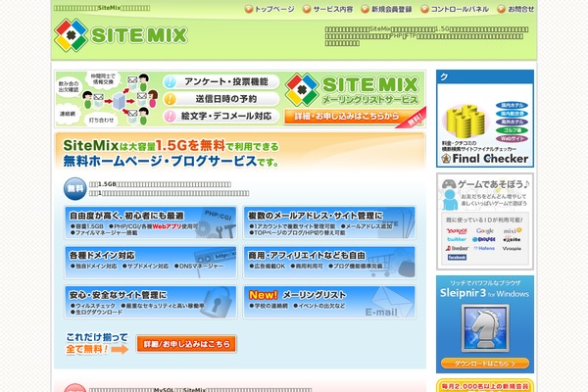Go to 新規会員登録 navigation item
The width and height of the screenshot is (588, 392).
point(387,9)
